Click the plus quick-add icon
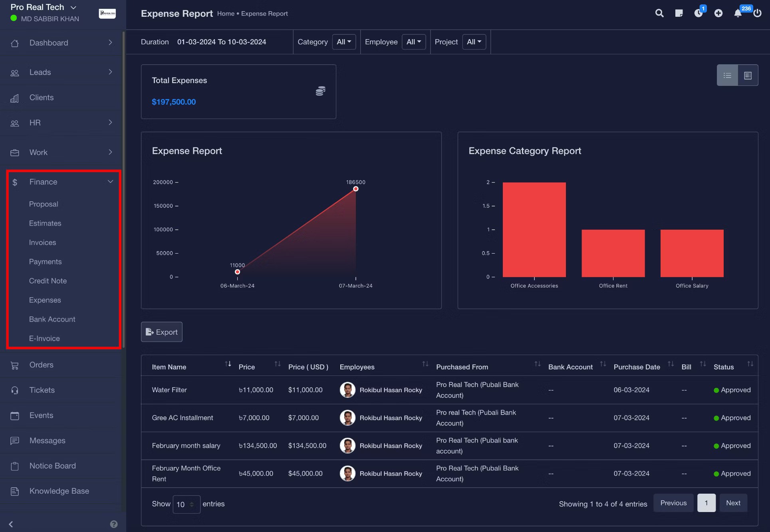Image resolution: width=770 pixels, height=532 pixels. [718, 13]
